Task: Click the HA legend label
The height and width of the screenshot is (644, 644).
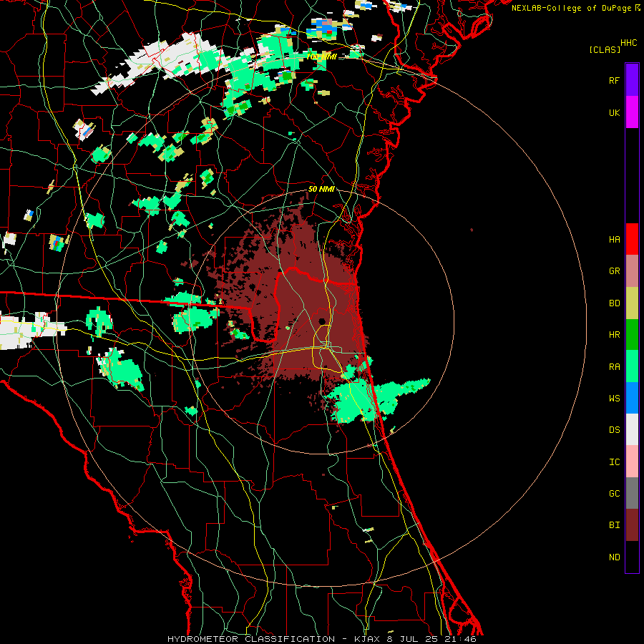Action: 615,240
